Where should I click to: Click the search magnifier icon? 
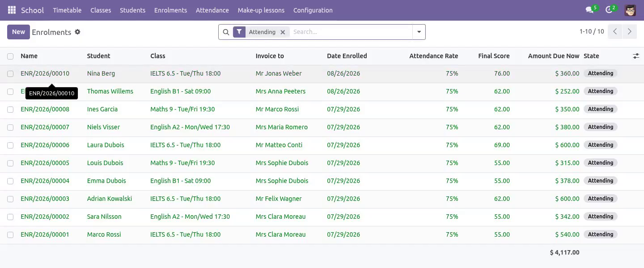(226, 32)
